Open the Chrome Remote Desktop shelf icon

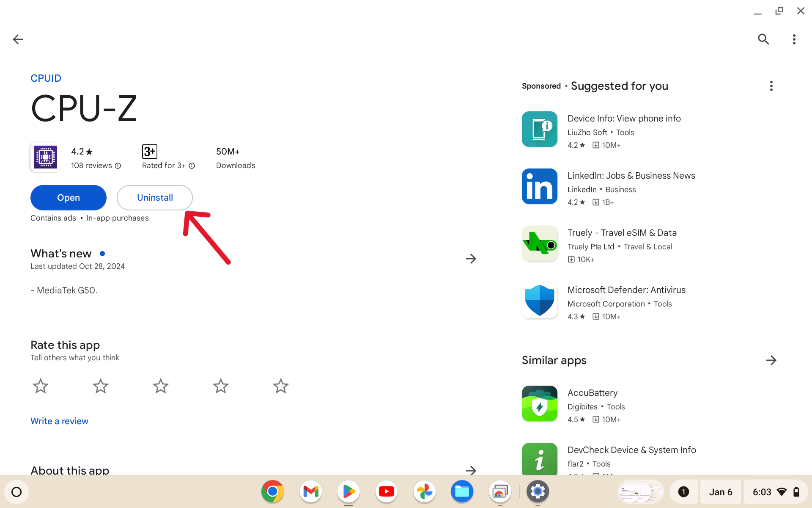500,491
